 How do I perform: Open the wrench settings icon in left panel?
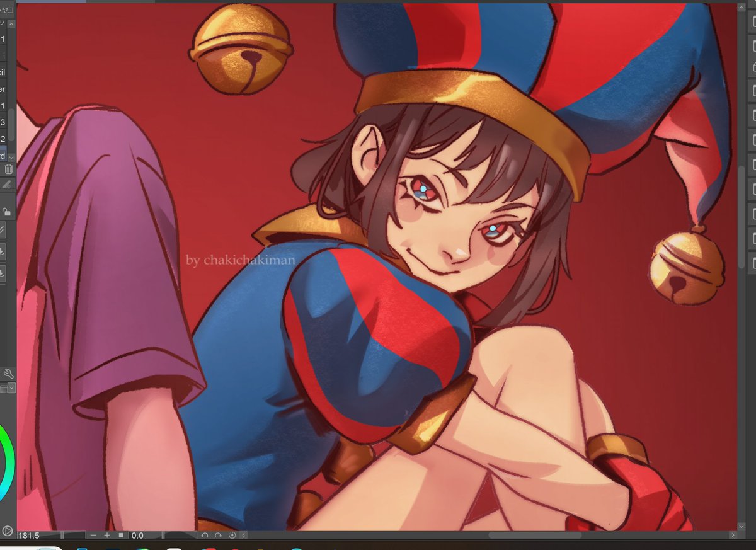[8, 374]
